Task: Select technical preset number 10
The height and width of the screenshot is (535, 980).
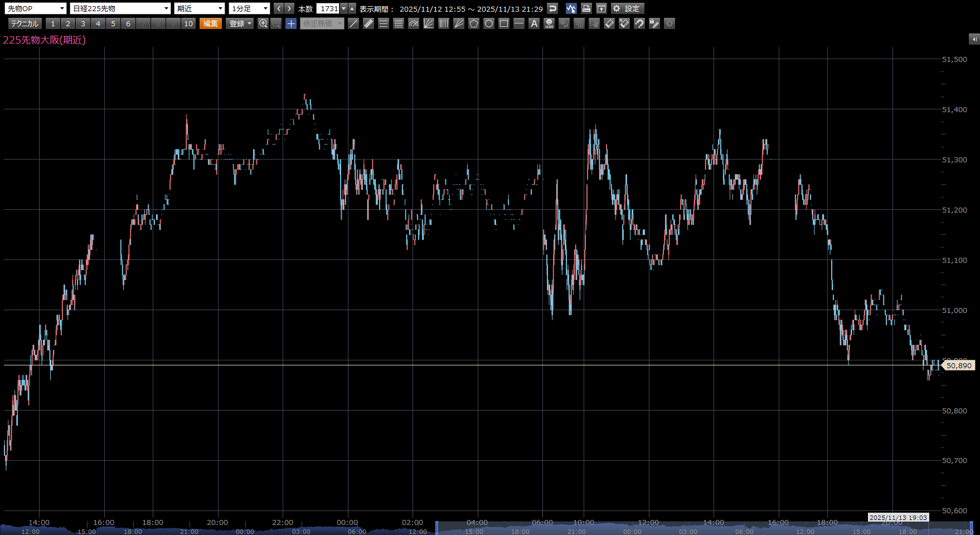Action: click(188, 23)
